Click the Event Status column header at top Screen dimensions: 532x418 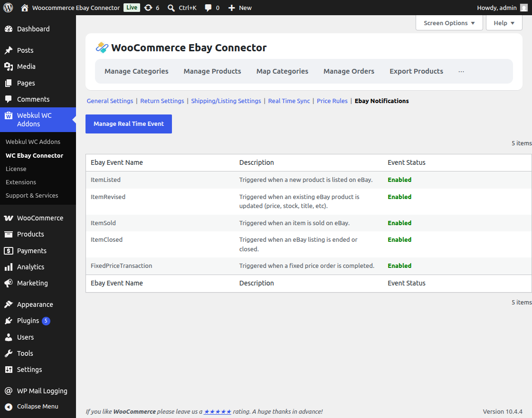tap(407, 162)
